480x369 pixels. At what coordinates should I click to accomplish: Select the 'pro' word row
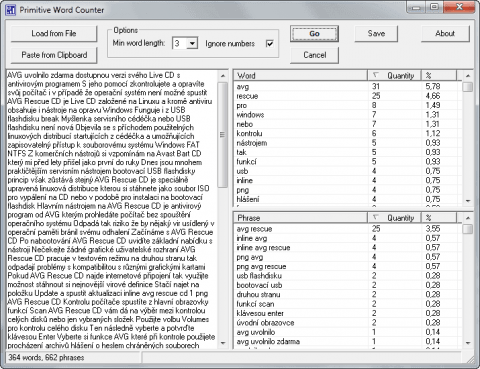tap(348, 105)
